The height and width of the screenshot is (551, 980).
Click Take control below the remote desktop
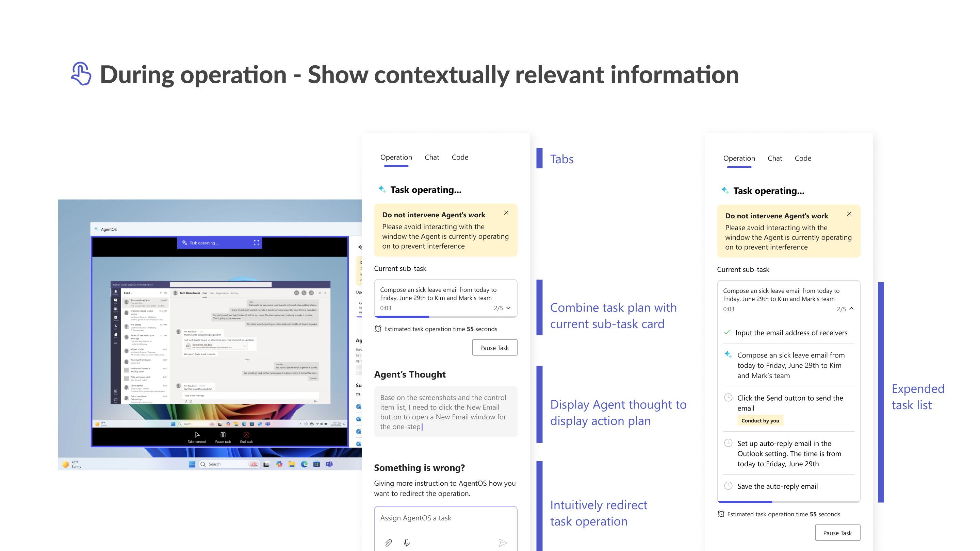coord(197,437)
